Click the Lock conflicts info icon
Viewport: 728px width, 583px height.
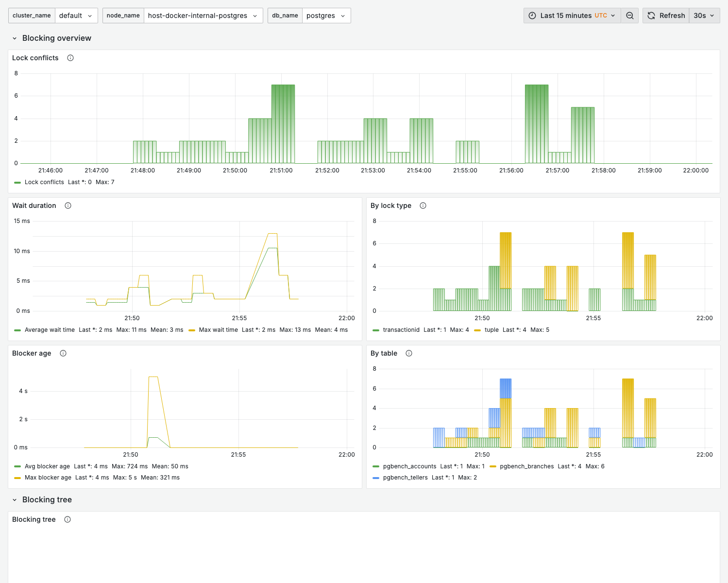coord(70,58)
